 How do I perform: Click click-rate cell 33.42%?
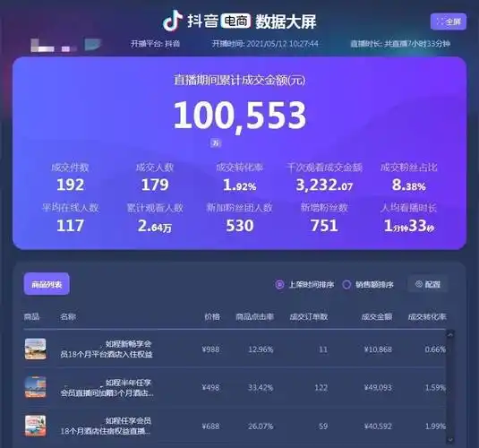[x=261, y=388]
